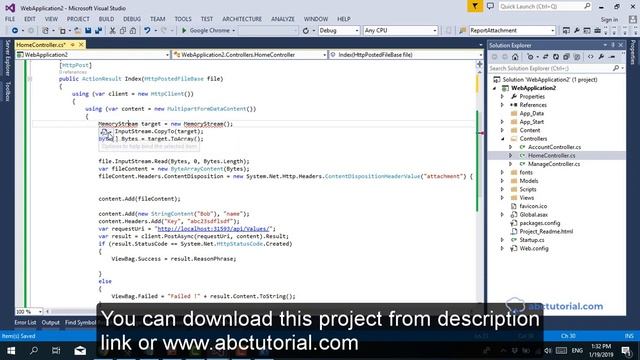Select Web.config in Solution Explorer

(x=534, y=248)
